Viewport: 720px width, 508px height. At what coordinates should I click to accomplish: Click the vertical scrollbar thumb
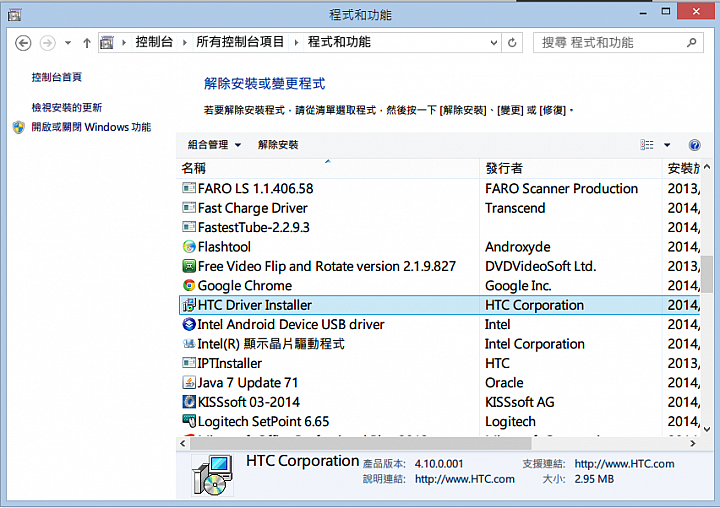coord(707,274)
